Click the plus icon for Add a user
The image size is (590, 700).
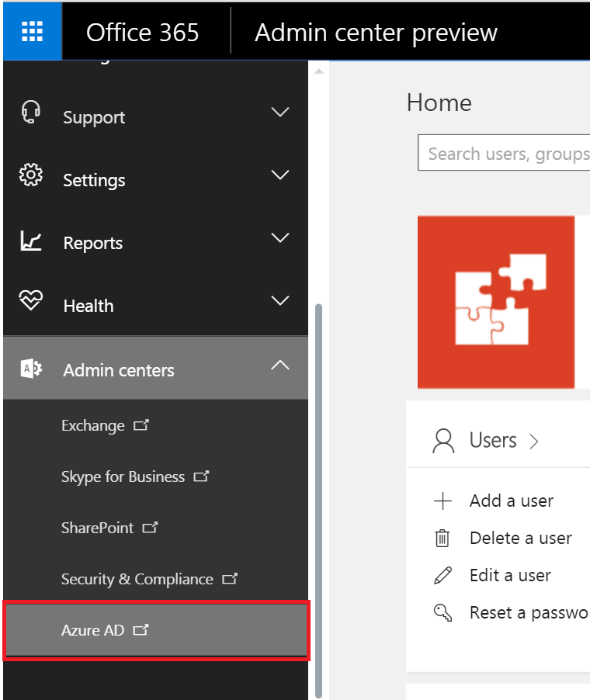pyautogui.click(x=442, y=501)
